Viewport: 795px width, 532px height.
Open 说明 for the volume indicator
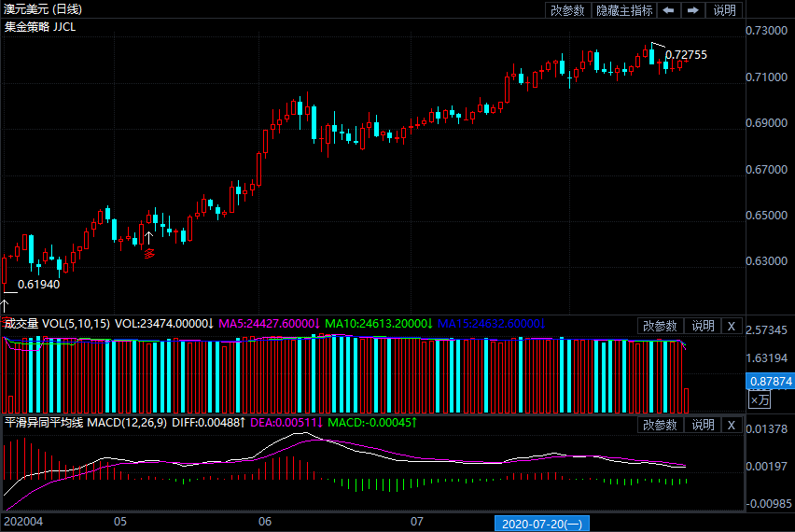click(x=703, y=326)
